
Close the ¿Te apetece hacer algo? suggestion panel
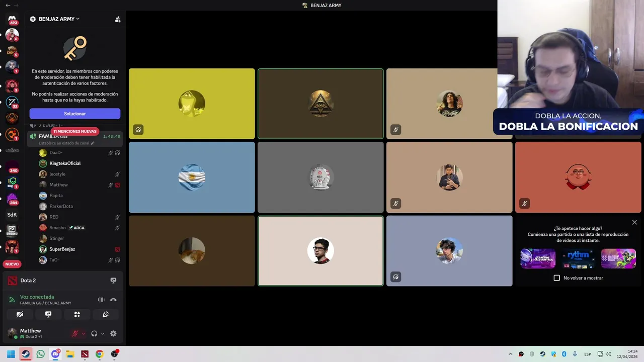pyautogui.click(x=634, y=222)
